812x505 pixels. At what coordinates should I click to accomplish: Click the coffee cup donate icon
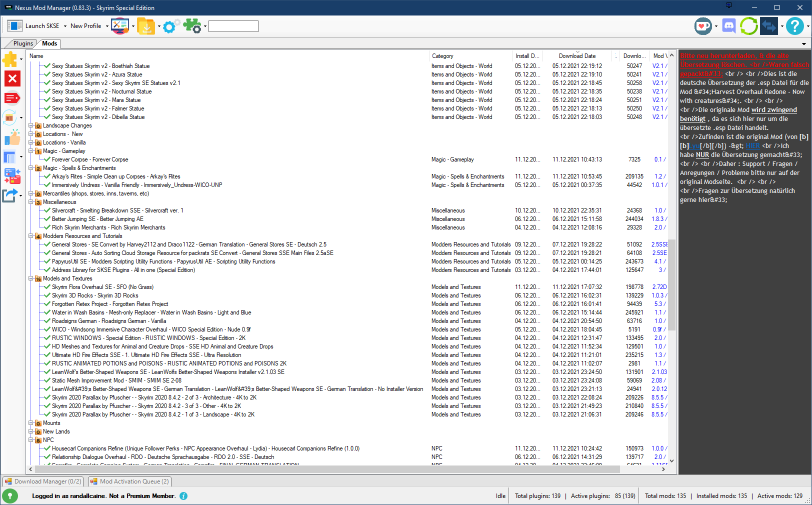[703, 26]
